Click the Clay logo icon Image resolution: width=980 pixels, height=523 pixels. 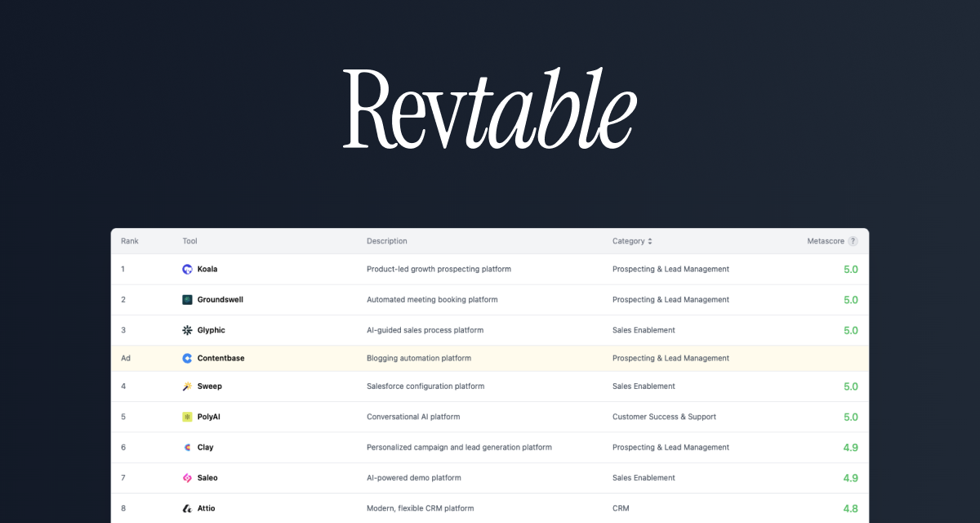(x=186, y=447)
